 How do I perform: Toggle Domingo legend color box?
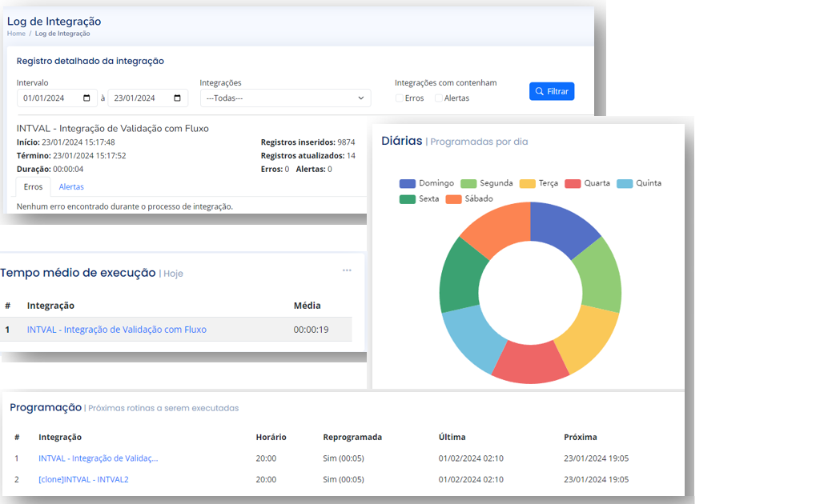408,183
